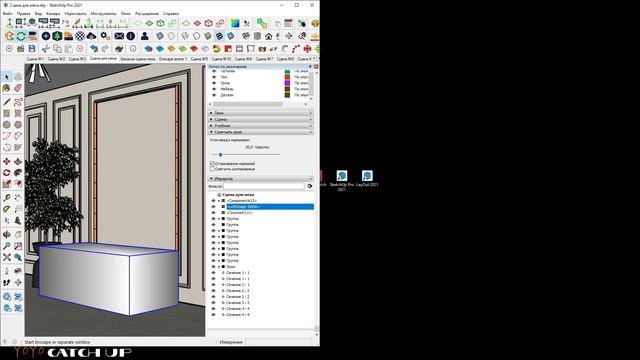
Task: Switch to scene tab Сцена №10
Action: tap(221, 59)
